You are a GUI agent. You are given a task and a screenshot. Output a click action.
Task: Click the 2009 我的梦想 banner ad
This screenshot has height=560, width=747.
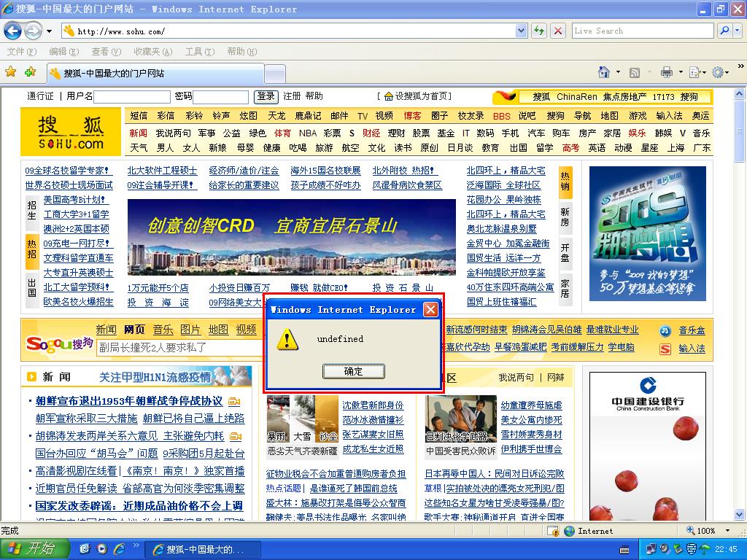tap(648, 233)
